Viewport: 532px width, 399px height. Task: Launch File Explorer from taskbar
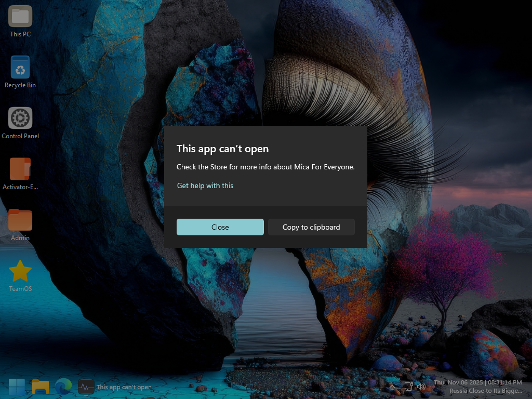pyautogui.click(x=41, y=387)
